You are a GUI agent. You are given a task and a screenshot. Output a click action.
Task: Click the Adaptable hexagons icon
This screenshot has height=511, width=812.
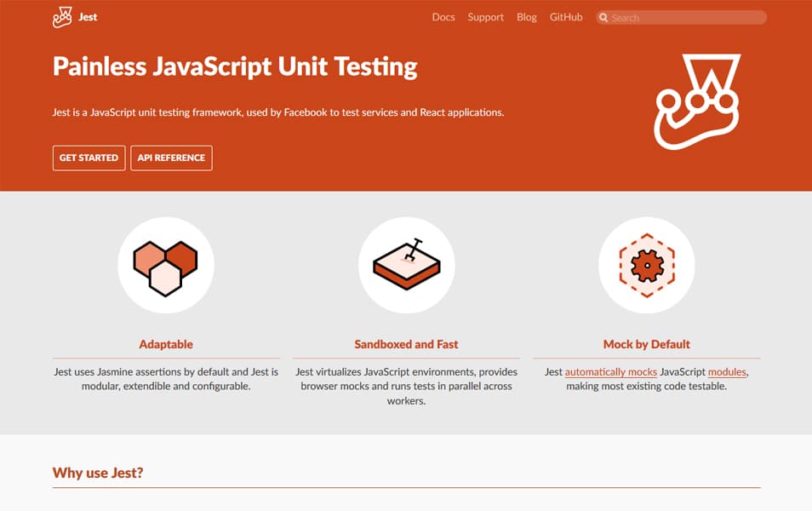point(166,268)
